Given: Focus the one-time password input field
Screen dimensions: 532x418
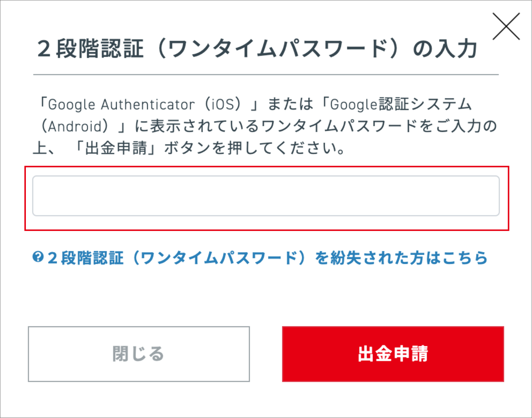Looking at the screenshot, I should pos(266,196).
